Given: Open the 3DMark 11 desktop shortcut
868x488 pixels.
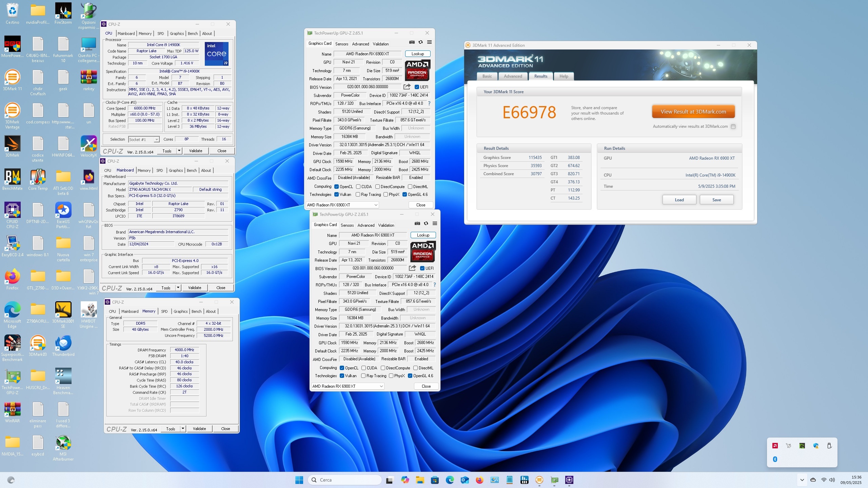Looking at the screenshot, I should point(12,80).
